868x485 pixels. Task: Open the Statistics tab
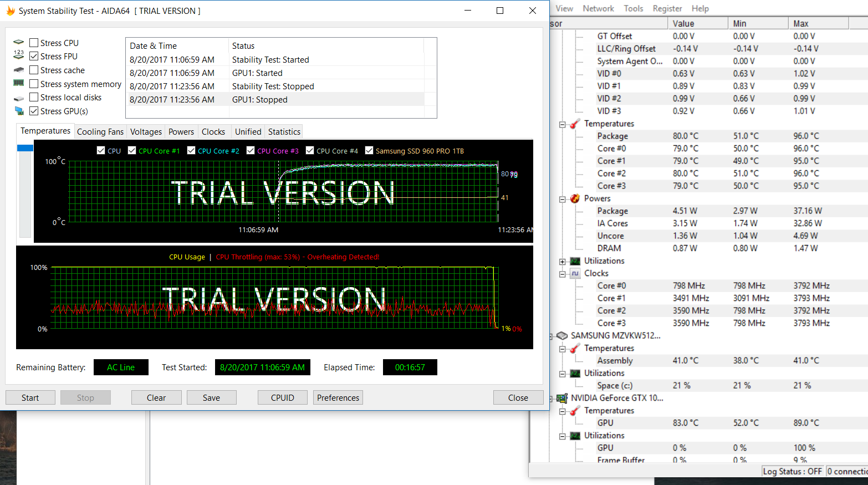(284, 131)
